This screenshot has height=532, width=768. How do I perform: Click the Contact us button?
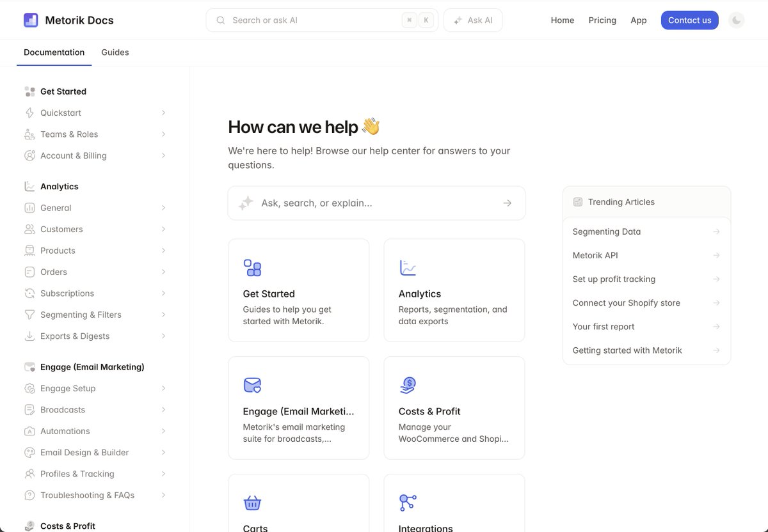[x=690, y=20]
